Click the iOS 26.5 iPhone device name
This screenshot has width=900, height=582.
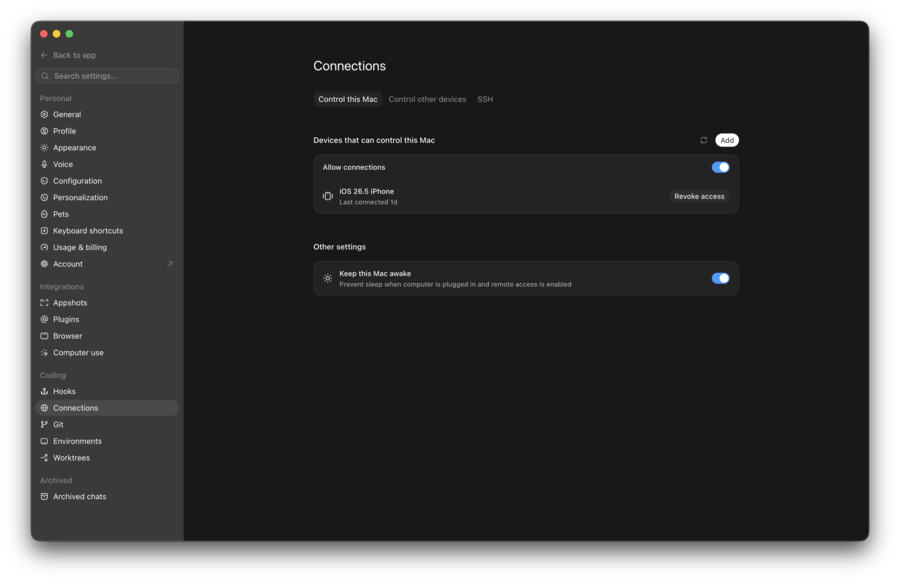point(366,192)
